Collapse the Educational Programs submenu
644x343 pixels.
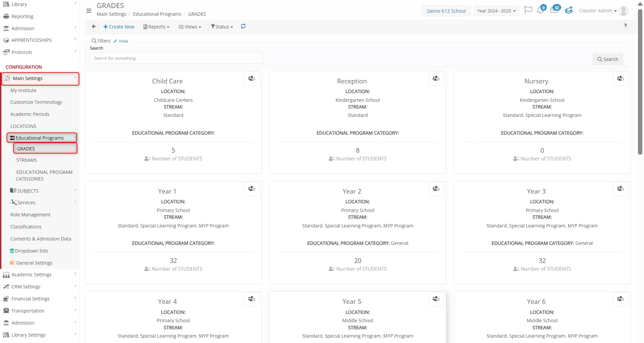42,138
